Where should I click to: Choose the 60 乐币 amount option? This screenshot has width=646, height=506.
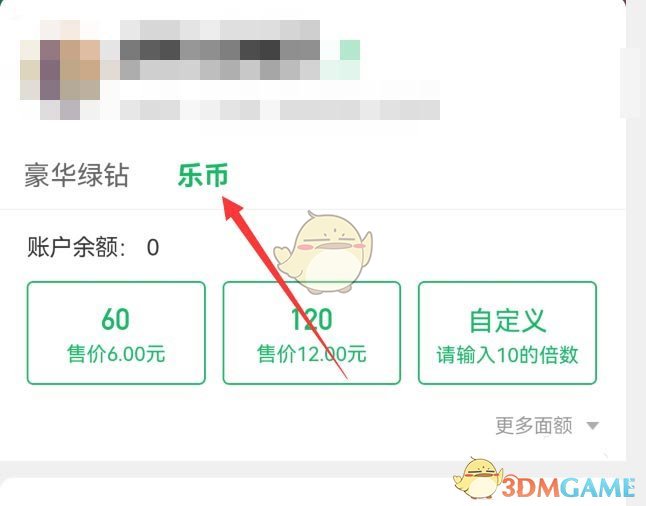coord(116,333)
